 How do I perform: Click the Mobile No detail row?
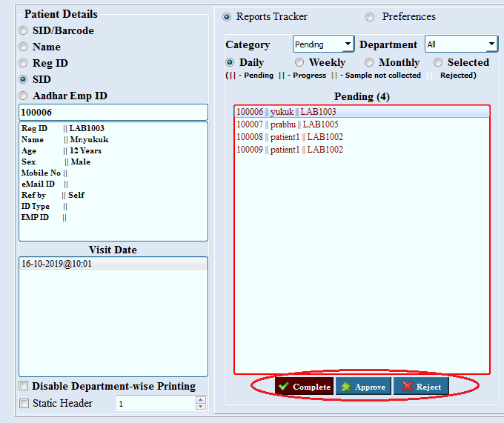pos(44,173)
